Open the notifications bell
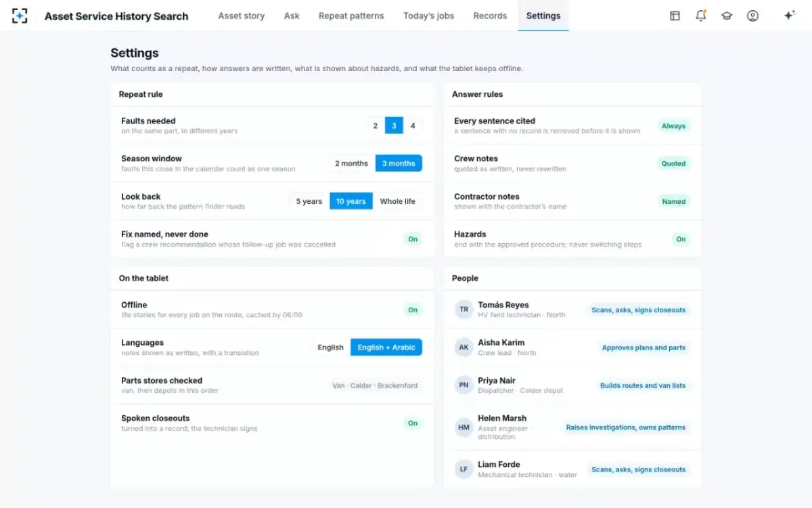Screen dimensions: 812x508 701,16
